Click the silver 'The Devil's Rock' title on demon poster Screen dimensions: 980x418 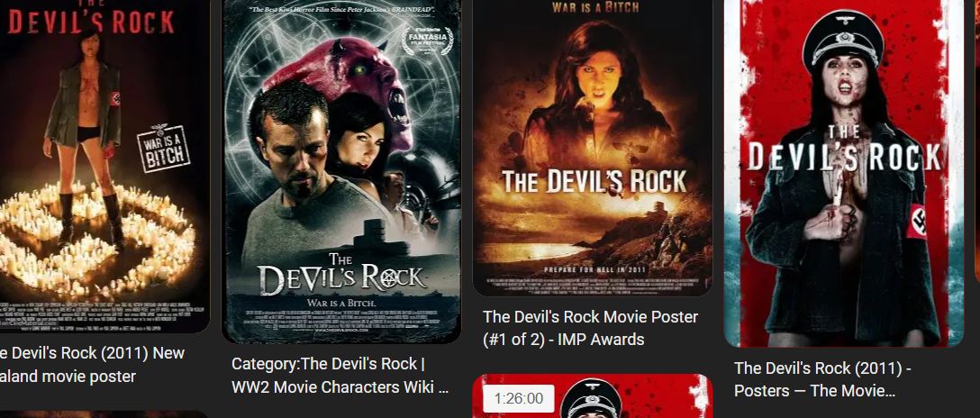click(341, 274)
